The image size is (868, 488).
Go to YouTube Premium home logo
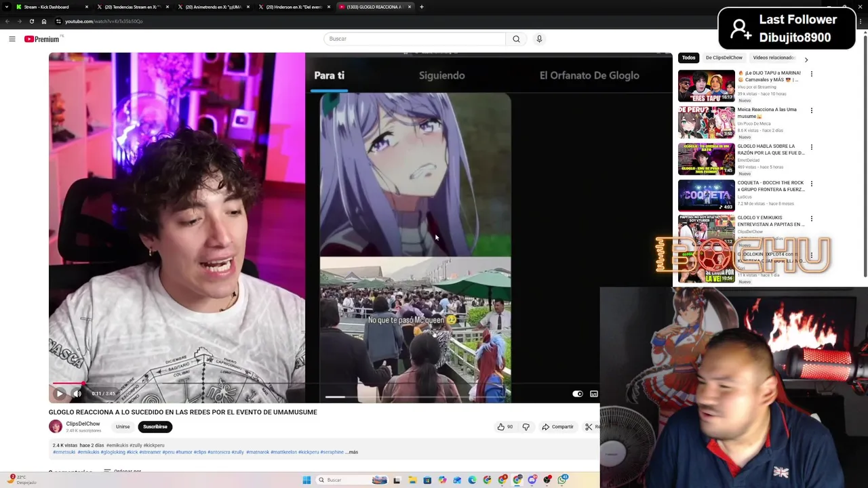(x=42, y=39)
